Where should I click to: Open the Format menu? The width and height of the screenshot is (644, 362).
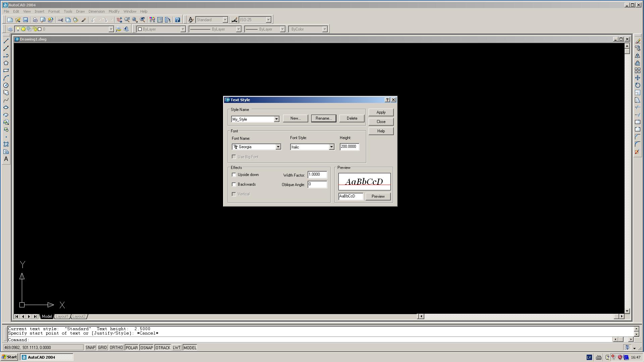pyautogui.click(x=54, y=11)
